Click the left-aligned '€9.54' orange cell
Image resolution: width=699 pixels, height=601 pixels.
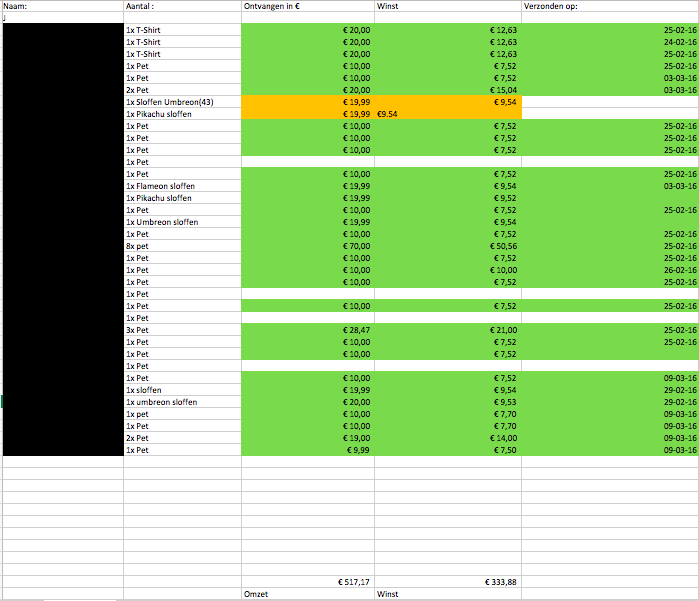[448, 114]
